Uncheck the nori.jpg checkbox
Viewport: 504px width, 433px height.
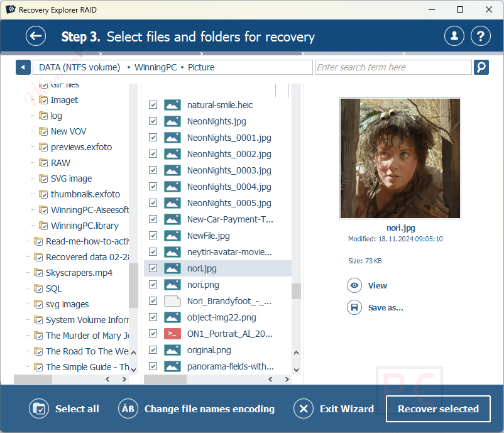click(153, 268)
